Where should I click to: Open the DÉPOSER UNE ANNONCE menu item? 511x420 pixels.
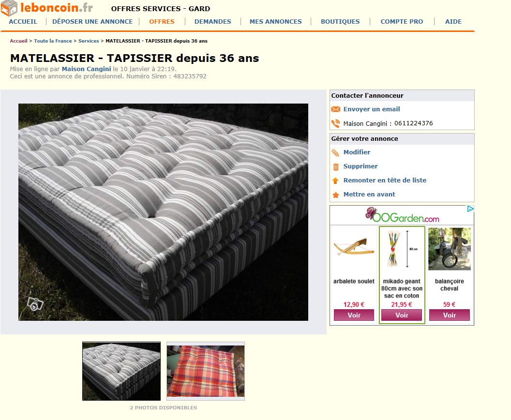tap(92, 21)
